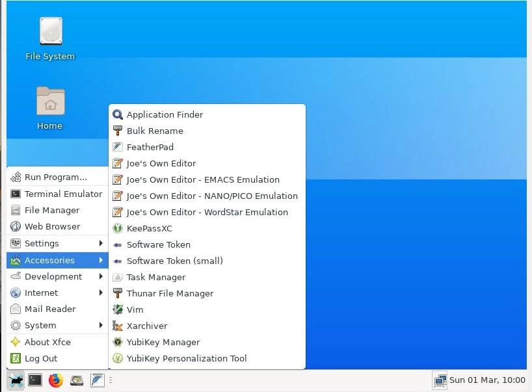Open the disk drive launcher in panel
The height and width of the screenshot is (392, 532).
coord(77,380)
